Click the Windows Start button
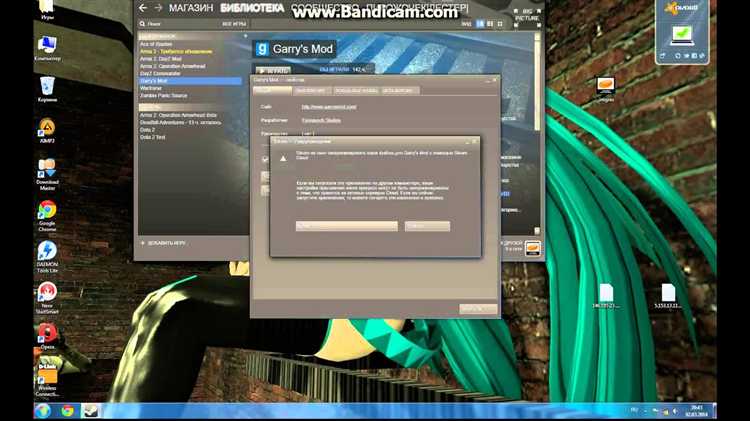This screenshot has height=421, width=750. 43,410
